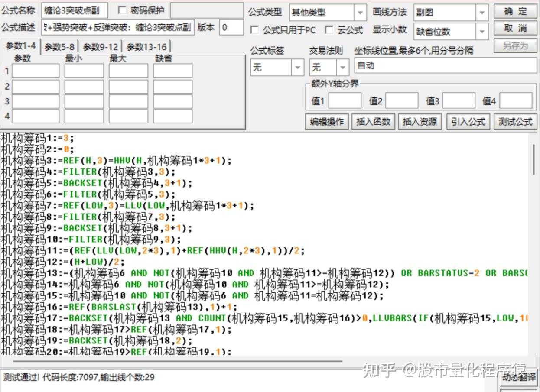
Task: Enable 公式只用于PC checkbox
Action: [x=255, y=30]
